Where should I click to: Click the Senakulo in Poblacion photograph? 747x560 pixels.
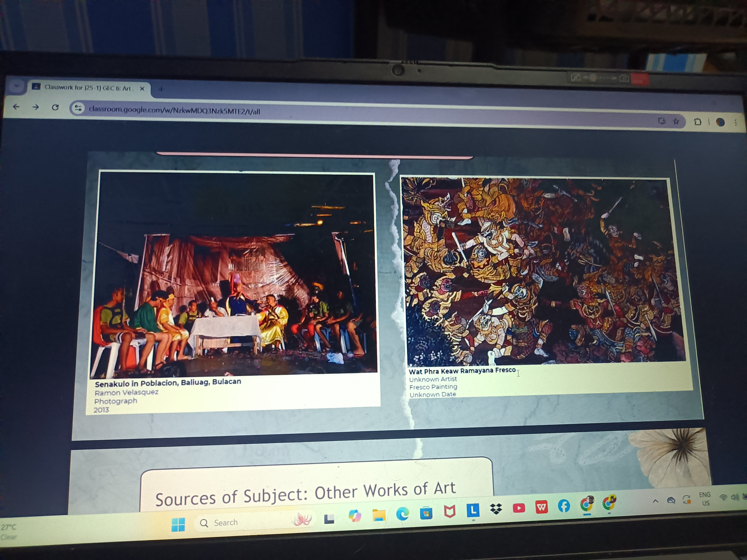[233, 273]
